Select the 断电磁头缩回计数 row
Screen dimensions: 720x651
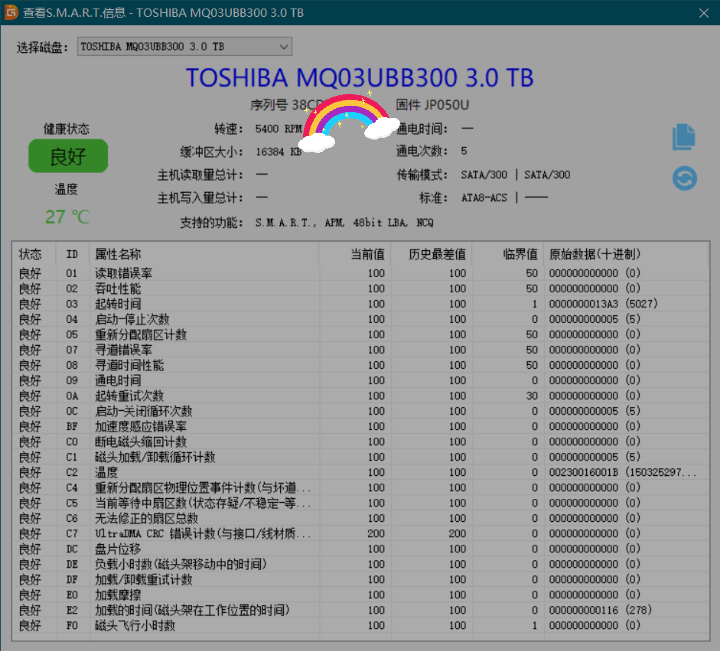pyautogui.click(x=360, y=442)
